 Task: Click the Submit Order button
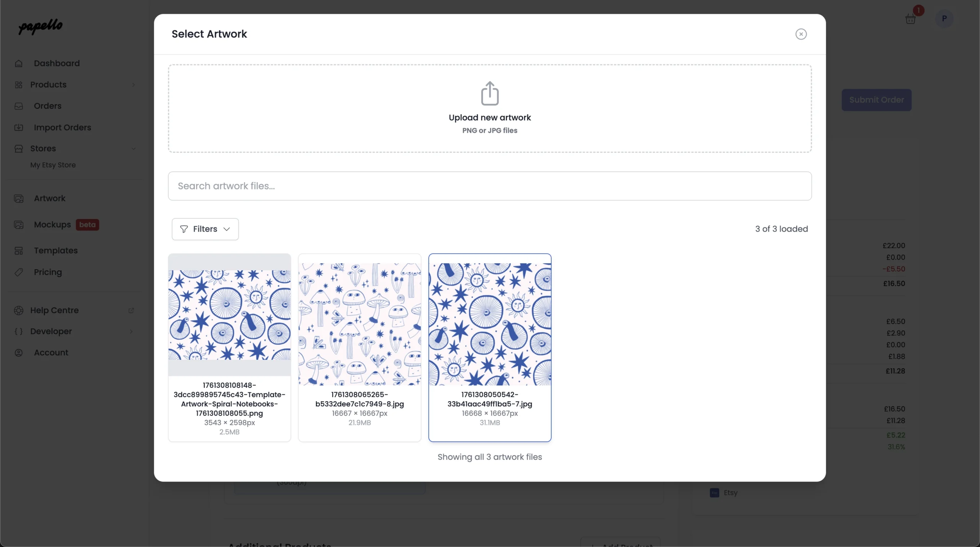[876, 100]
